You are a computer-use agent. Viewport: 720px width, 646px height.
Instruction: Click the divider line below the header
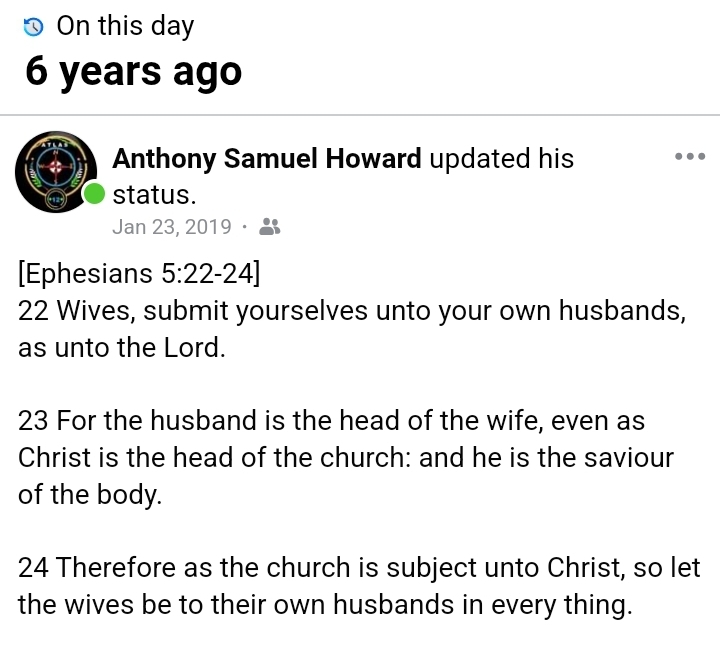(x=360, y=115)
